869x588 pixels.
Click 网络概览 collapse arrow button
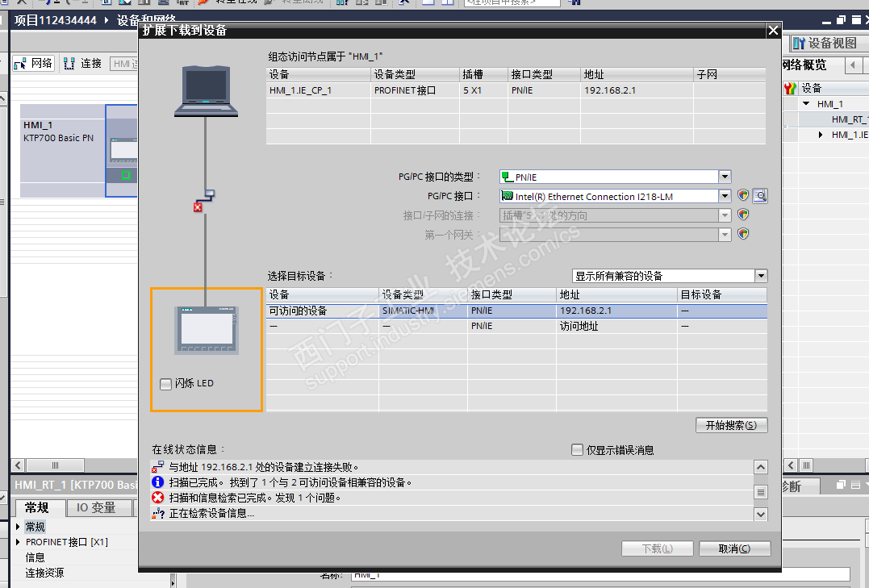click(x=853, y=65)
